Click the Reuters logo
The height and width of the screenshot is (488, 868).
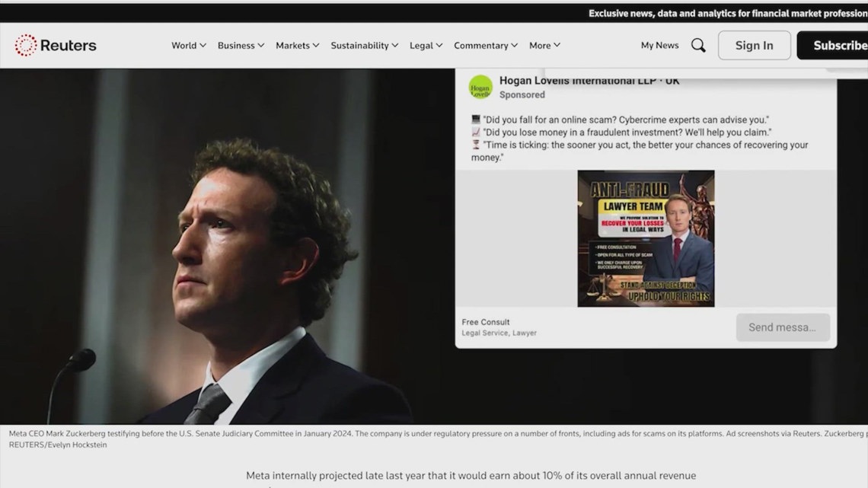point(56,46)
